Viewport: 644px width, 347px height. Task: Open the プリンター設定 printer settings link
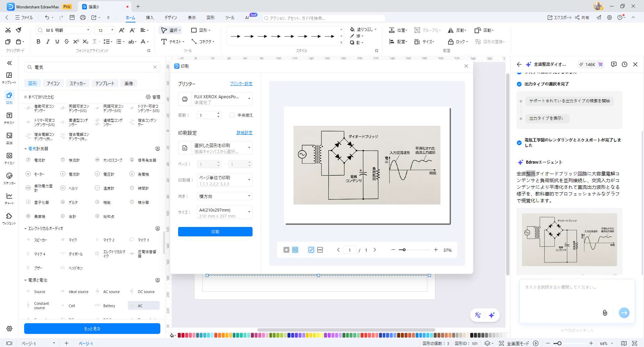241,84
